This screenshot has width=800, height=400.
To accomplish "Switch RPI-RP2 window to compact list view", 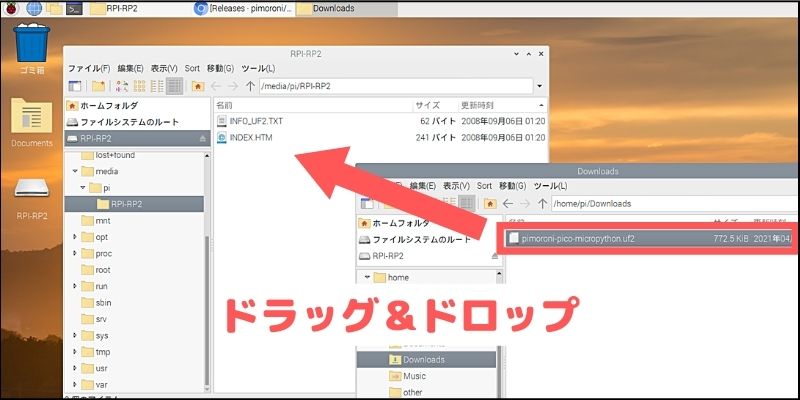I will [157, 86].
